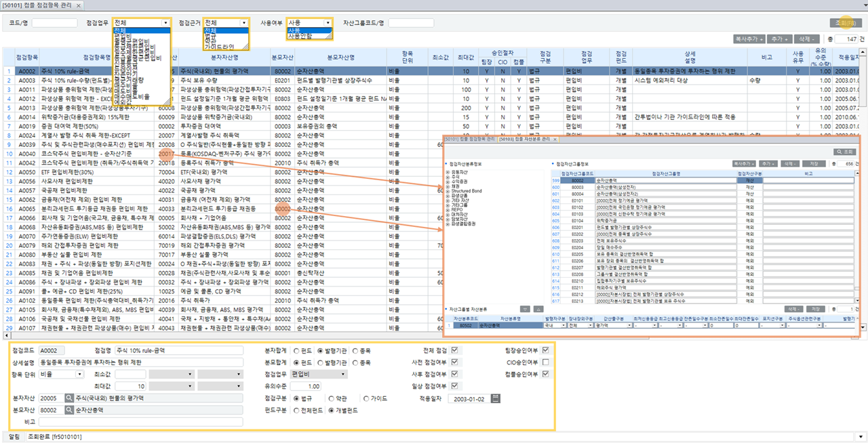Select the 약관 radio button for 점검구분
The image size is (868, 443).
click(x=332, y=399)
